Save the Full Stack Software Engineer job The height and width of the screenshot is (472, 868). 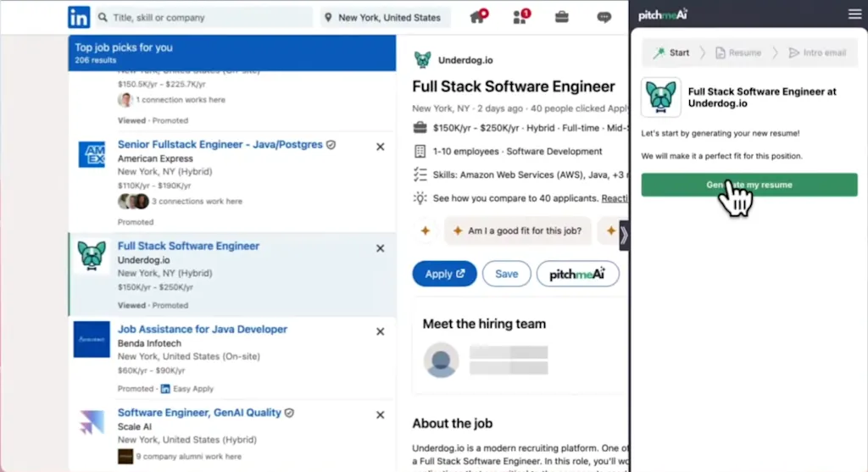click(x=506, y=274)
